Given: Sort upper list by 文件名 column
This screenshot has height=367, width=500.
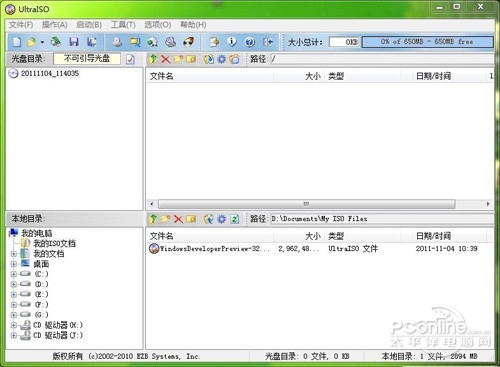Looking at the screenshot, I should click(x=210, y=76).
